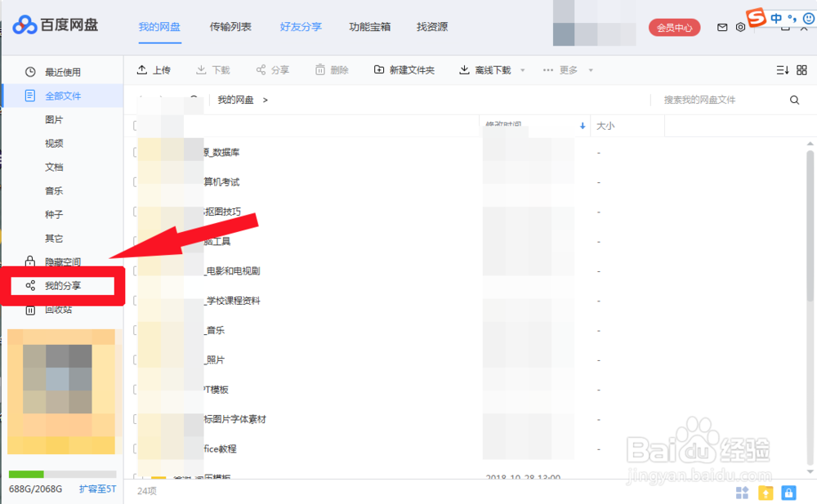
Task: Click the 新建文件夹 (New Folder) icon
Action: coord(381,69)
